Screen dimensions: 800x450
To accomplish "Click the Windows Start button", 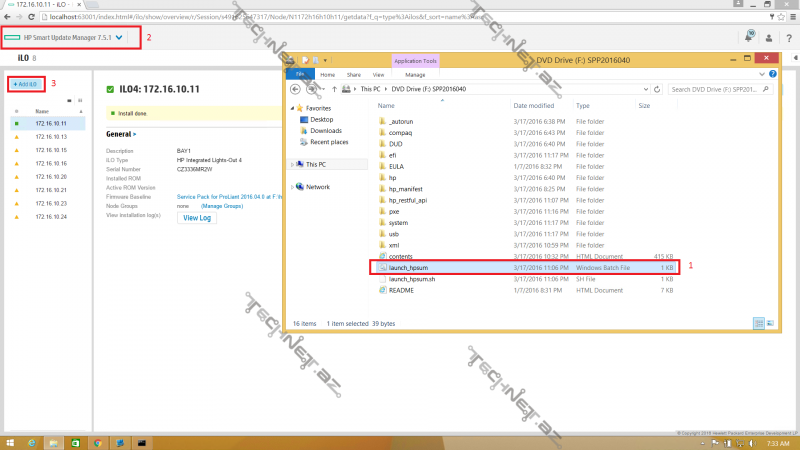I will pyautogui.click(x=10, y=441).
